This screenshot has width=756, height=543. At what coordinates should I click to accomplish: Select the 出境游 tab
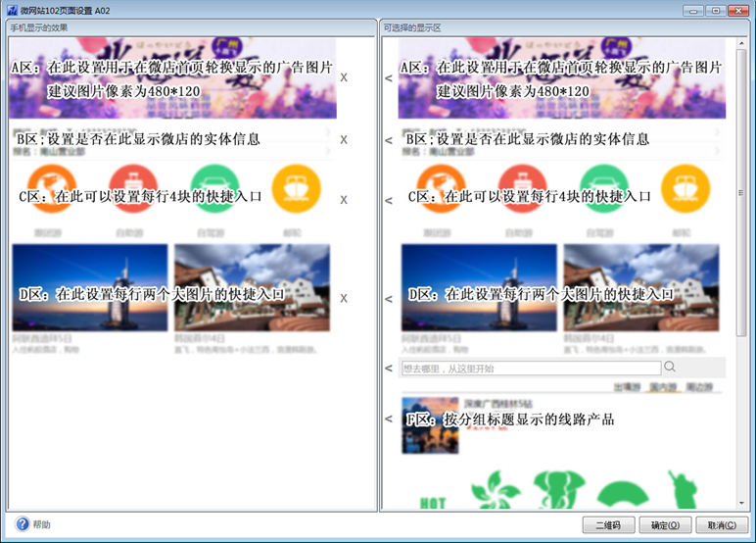[x=627, y=387]
